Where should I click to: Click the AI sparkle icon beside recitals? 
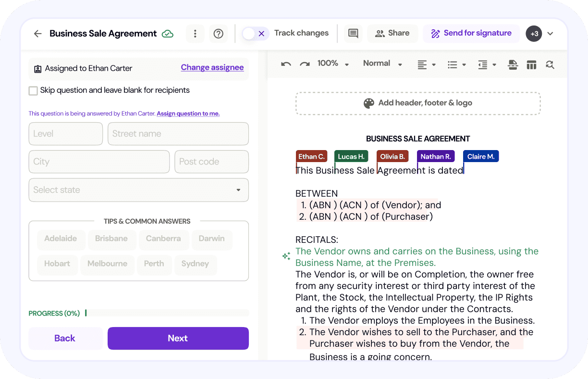[x=286, y=256]
